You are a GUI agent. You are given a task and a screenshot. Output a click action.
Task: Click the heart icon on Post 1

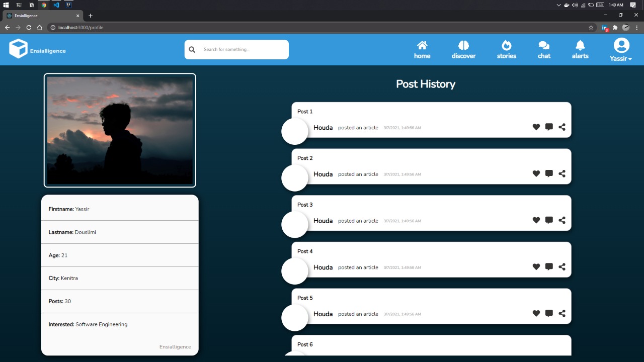coord(536,127)
